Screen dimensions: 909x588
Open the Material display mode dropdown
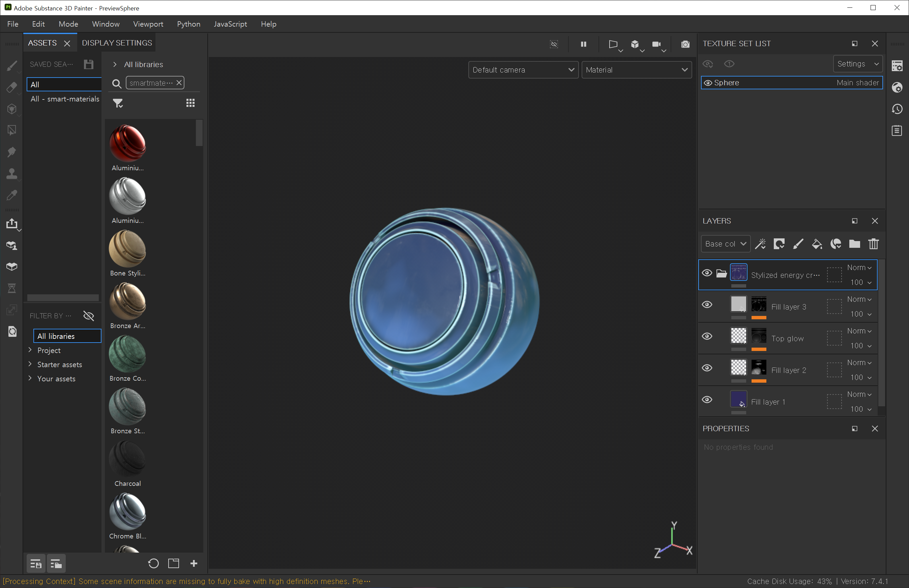click(636, 70)
